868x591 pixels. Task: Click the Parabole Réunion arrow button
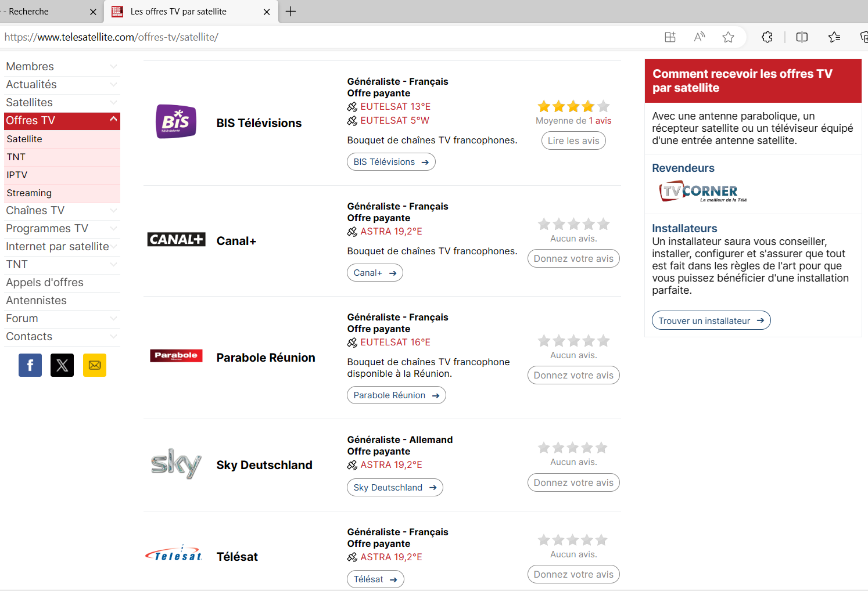pyautogui.click(x=396, y=395)
